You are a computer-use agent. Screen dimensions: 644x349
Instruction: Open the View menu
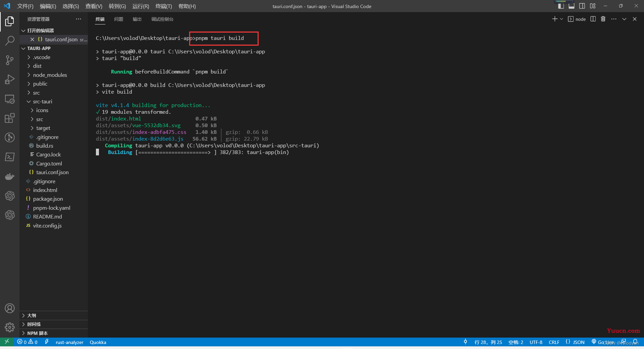94,6
